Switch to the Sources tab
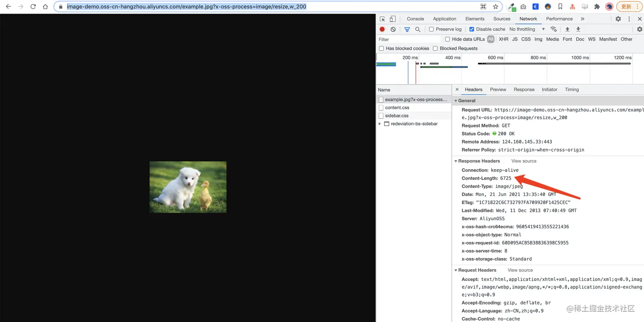This screenshot has height=322, width=644. click(502, 19)
